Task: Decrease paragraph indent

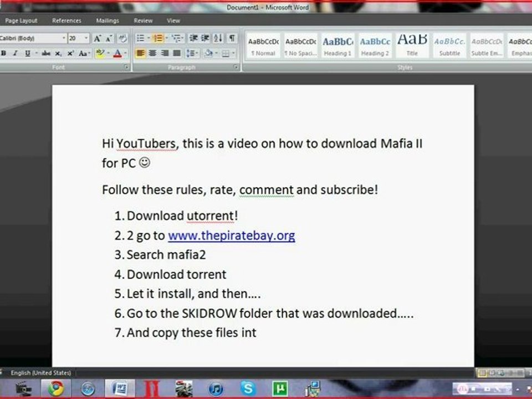Action: click(193, 38)
